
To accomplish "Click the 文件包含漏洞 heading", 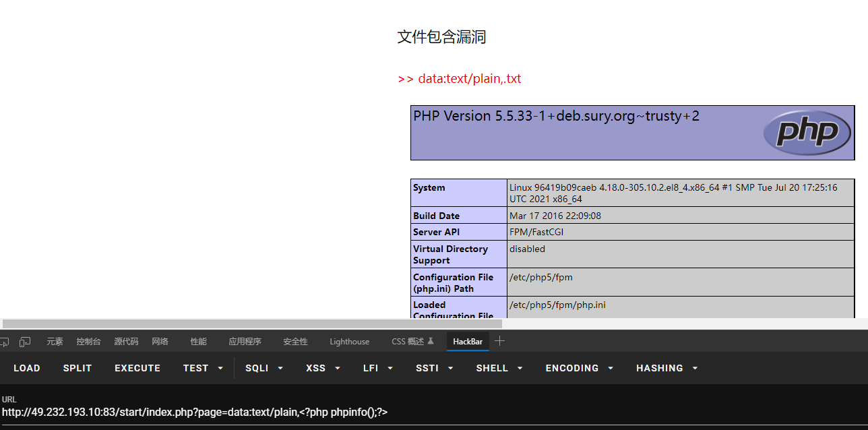I will coord(441,37).
